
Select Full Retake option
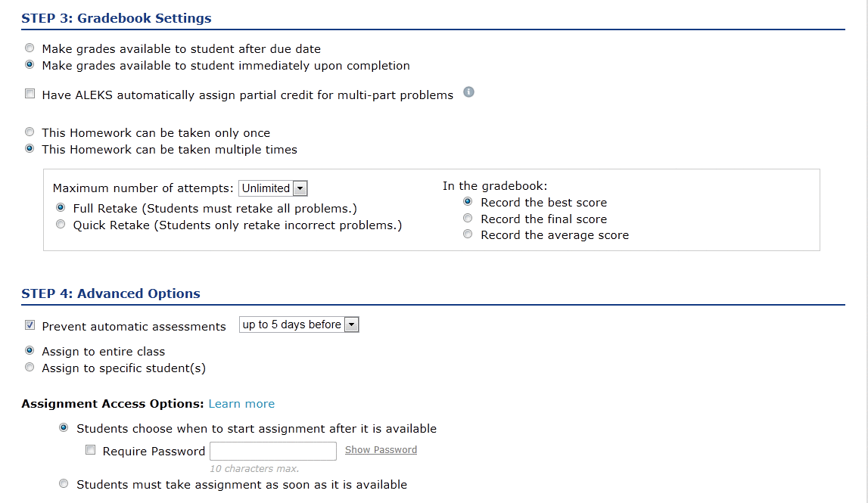pyautogui.click(x=61, y=207)
